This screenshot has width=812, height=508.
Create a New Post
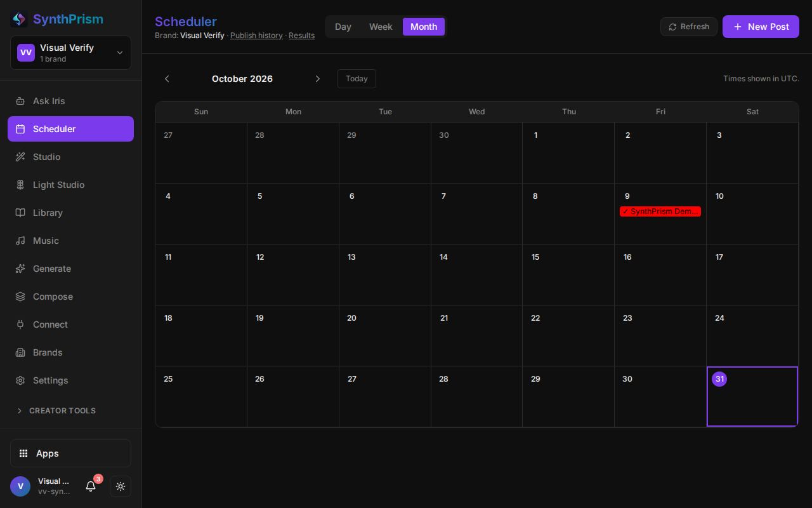click(761, 27)
